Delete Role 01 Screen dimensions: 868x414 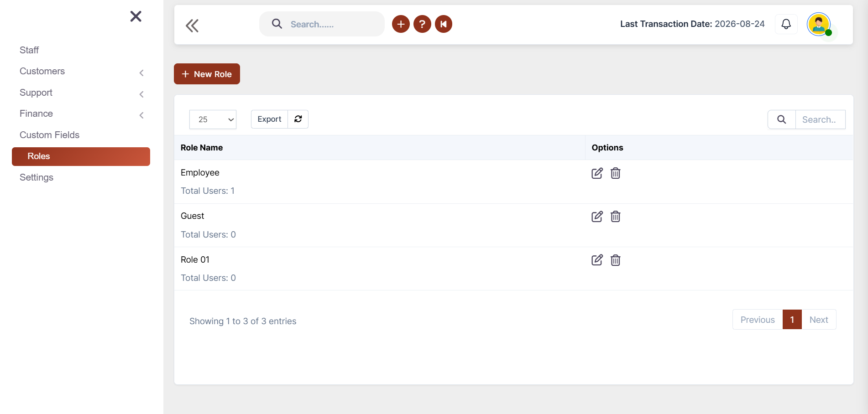click(x=616, y=260)
